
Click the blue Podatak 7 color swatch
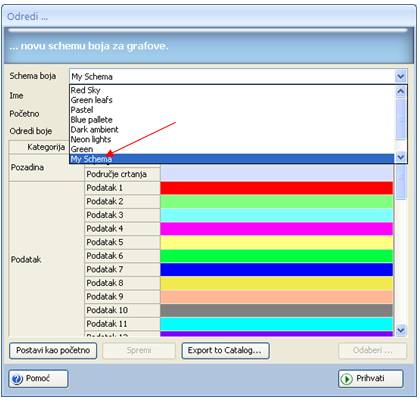click(x=277, y=270)
